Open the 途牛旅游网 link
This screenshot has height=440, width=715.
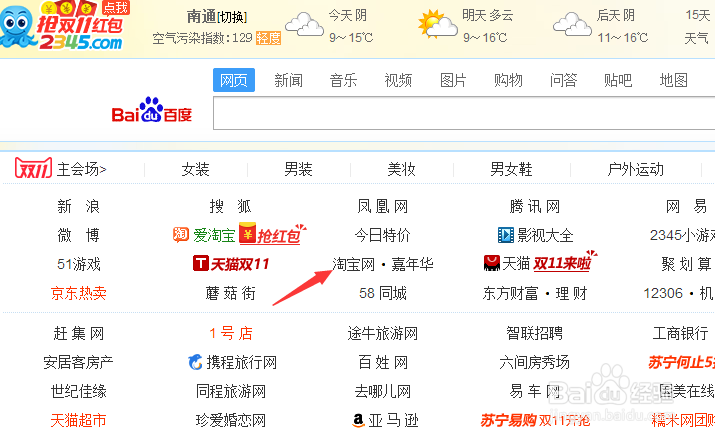pos(383,333)
